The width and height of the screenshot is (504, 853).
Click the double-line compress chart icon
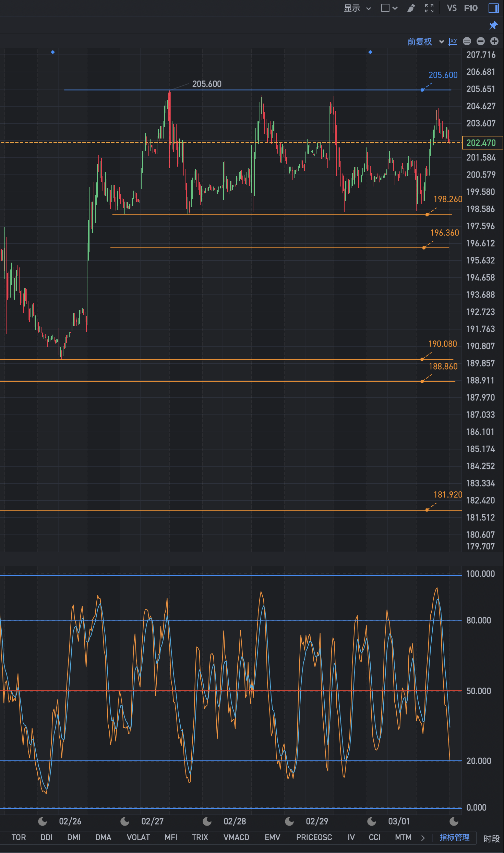click(x=467, y=41)
